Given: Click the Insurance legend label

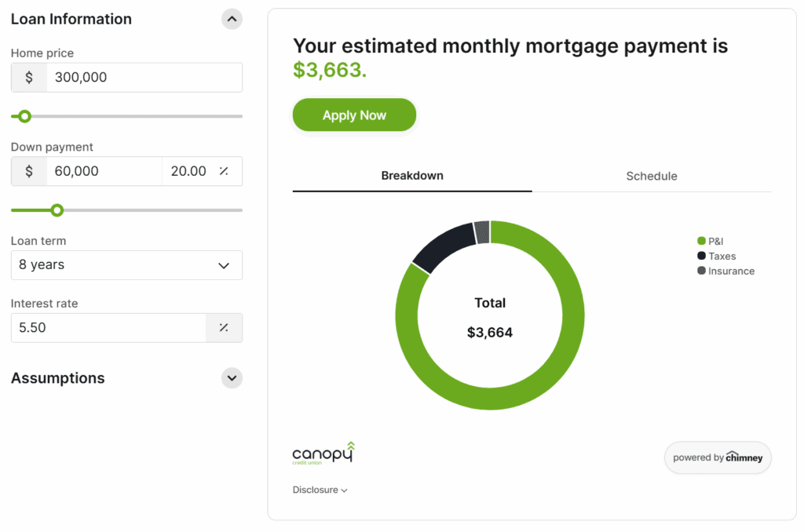Looking at the screenshot, I should (x=732, y=271).
